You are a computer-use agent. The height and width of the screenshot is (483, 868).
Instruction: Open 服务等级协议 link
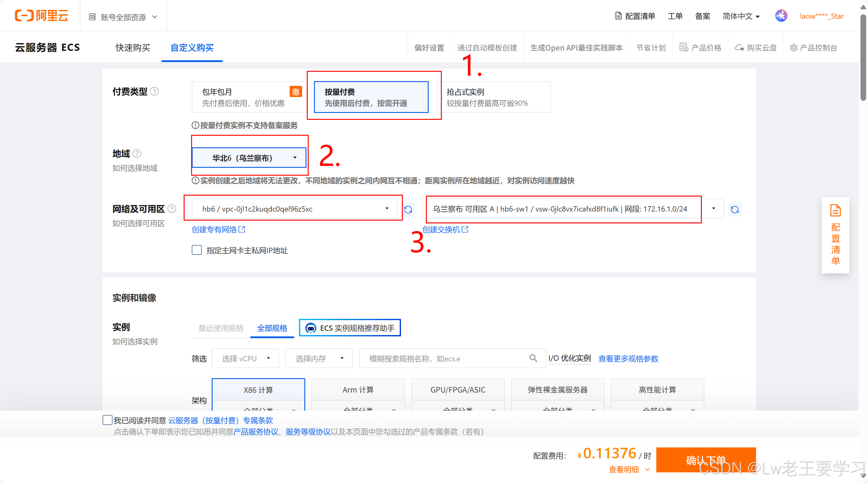(308, 432)
